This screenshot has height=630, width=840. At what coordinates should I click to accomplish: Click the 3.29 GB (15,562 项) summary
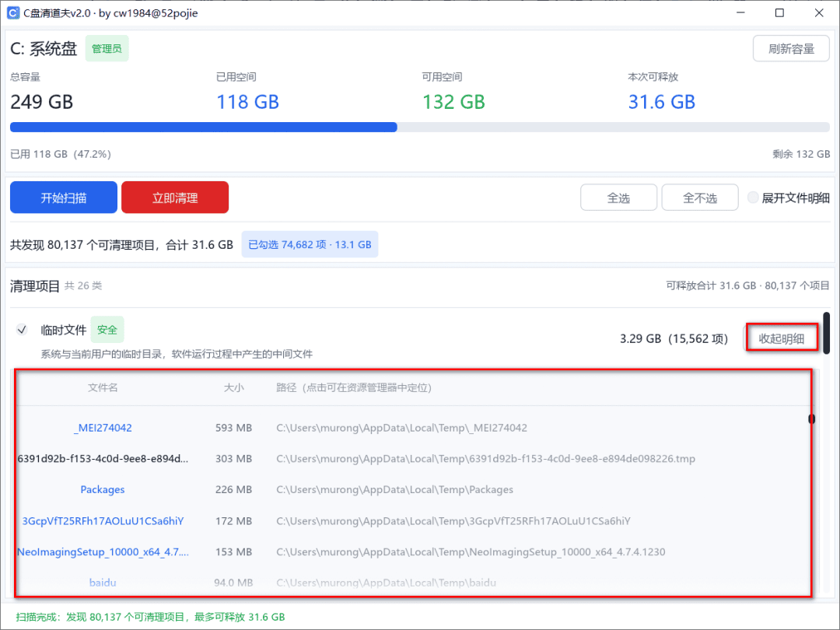point(674,338)
